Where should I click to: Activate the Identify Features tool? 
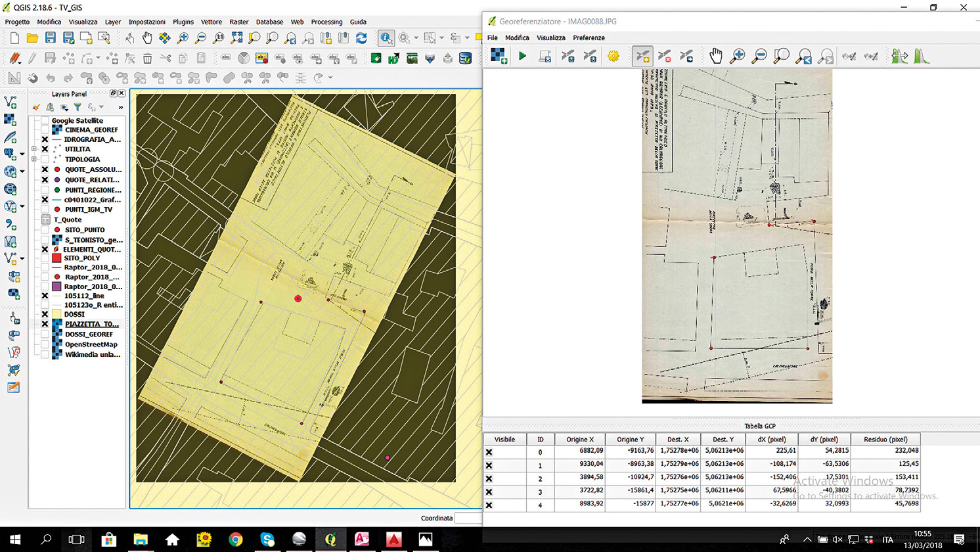tap(386, 39)
